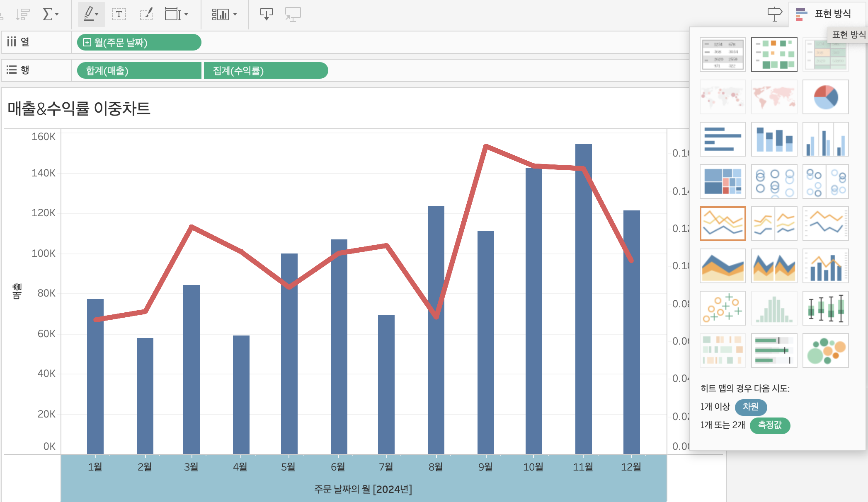Click the 합계(매출) pill on rows
868x502 pixels.
tap(139, 70)
